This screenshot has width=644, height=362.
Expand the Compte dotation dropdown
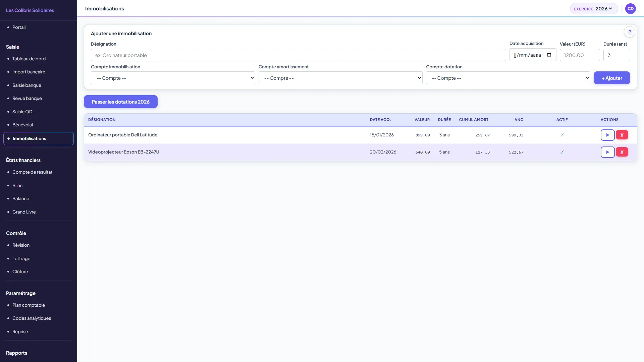click(508, 78)
